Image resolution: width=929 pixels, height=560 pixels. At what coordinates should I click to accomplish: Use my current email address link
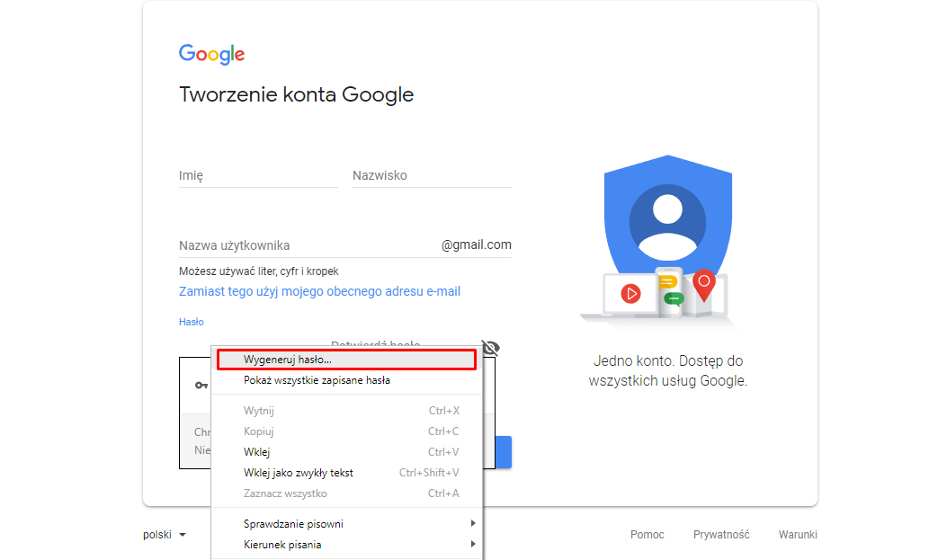319,291
